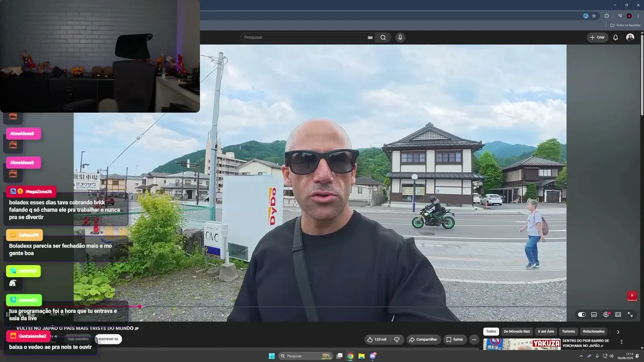
Task: Subscribe with the Inscrever-se button
Action: tap(108, 339)
